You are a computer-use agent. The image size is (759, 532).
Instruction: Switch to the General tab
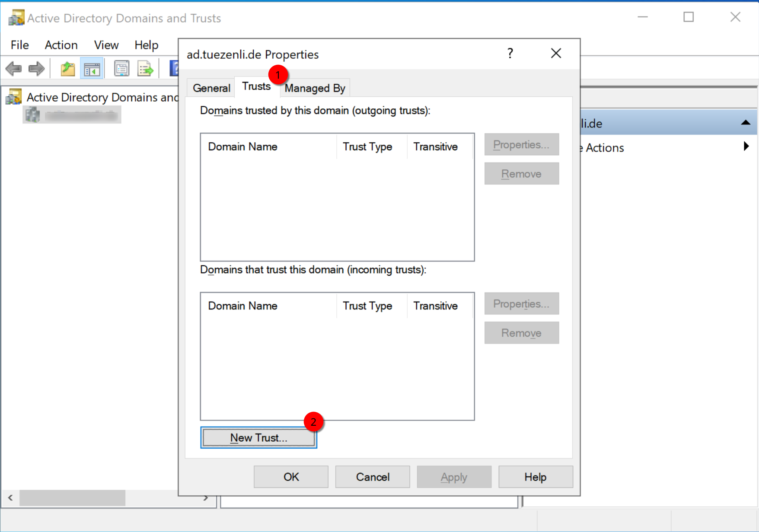pyautogui.click(x=211, y=88)
